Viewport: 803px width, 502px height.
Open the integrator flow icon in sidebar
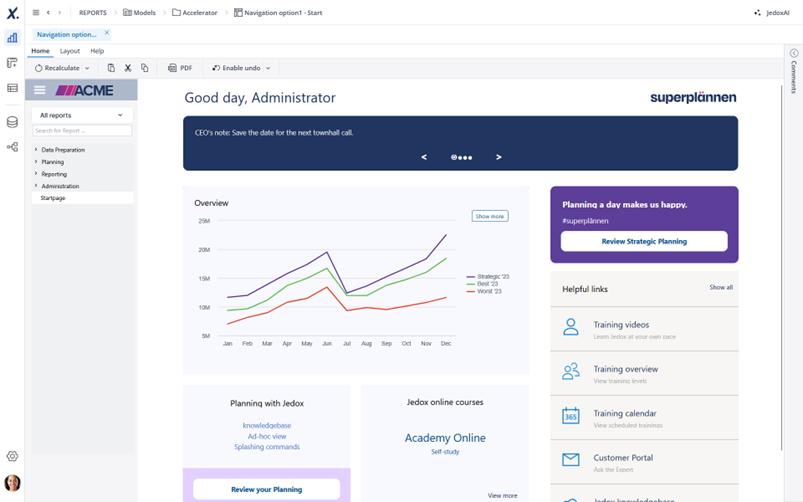(x=12, y=147)
